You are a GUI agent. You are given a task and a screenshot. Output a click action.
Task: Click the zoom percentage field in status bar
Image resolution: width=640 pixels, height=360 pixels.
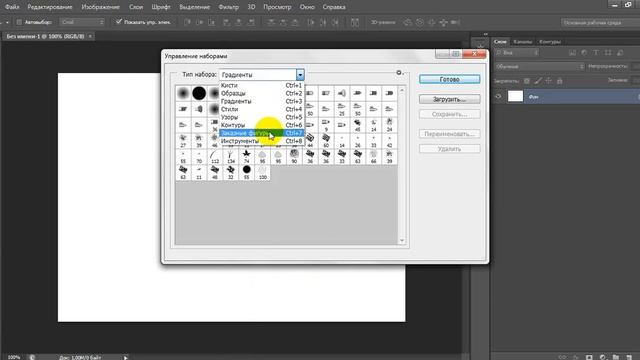[x=14, y=357]
